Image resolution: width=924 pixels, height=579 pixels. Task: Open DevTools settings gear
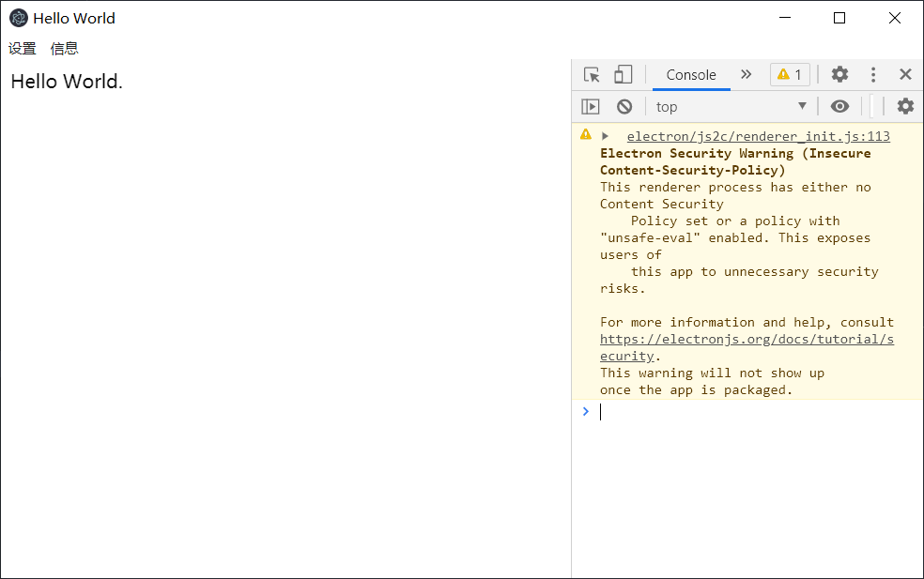pyautogui.click(x=839, y=74)
